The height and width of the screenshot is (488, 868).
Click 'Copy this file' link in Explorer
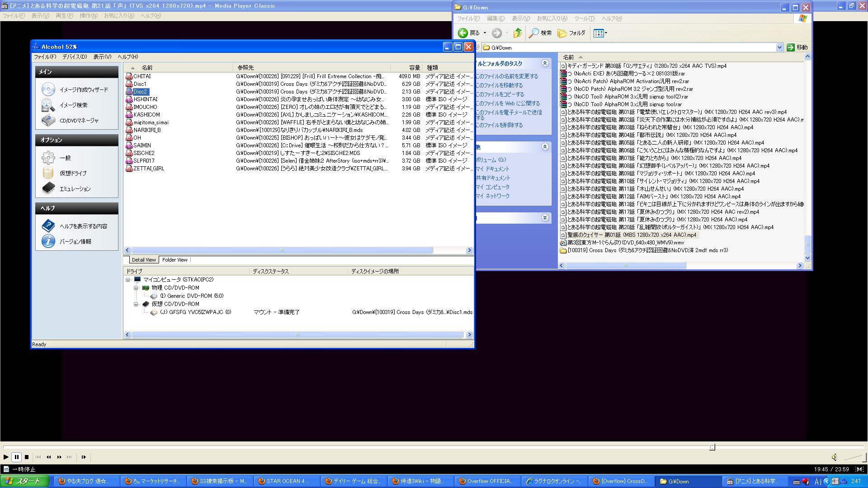[500, 94]
